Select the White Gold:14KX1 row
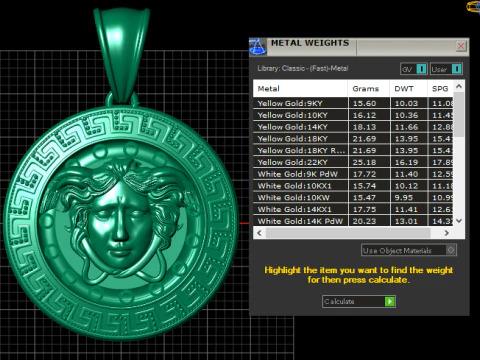480x360 pixels. pyautogui.click(x=353, y=209)
